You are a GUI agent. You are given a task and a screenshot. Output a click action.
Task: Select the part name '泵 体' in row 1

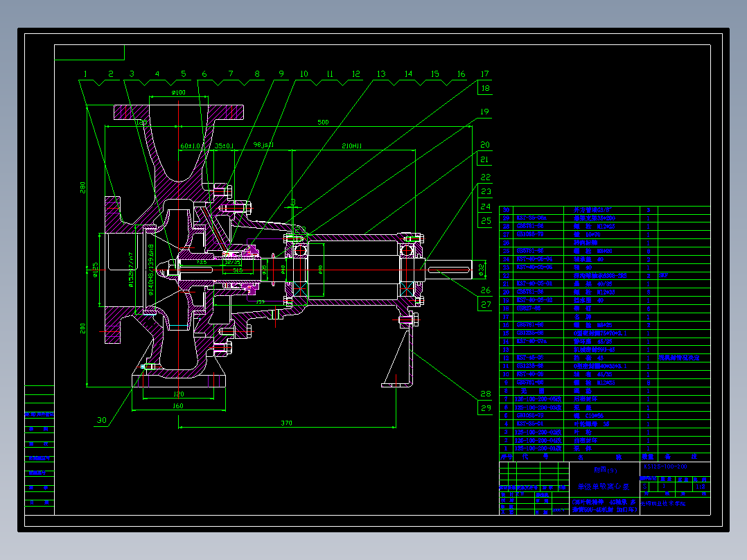pos(582,448)
